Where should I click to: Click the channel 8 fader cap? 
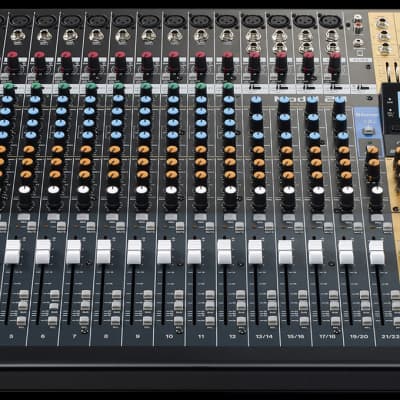pos(104,252)
